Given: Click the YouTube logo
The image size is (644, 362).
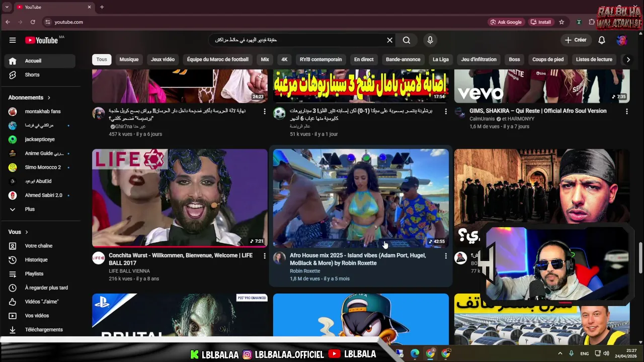Looking at the screenshot, I should [42, 40].
